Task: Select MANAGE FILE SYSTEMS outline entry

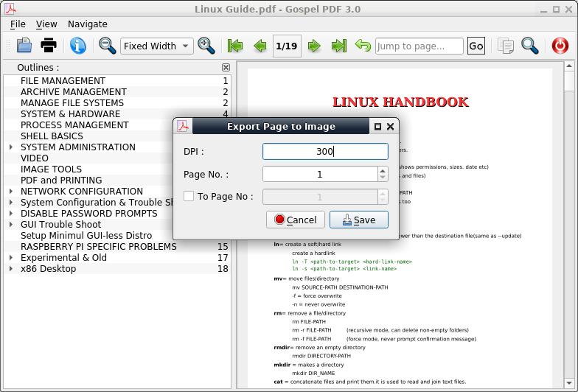Action: (x=117, y=103)
